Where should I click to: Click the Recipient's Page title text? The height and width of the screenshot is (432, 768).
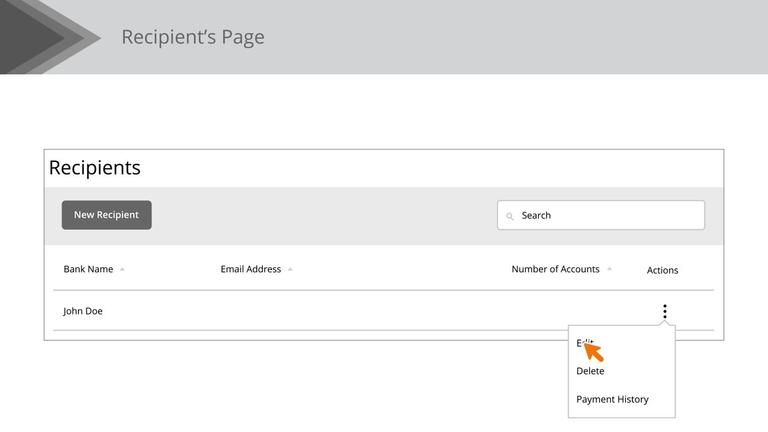(x=193, y=37)
